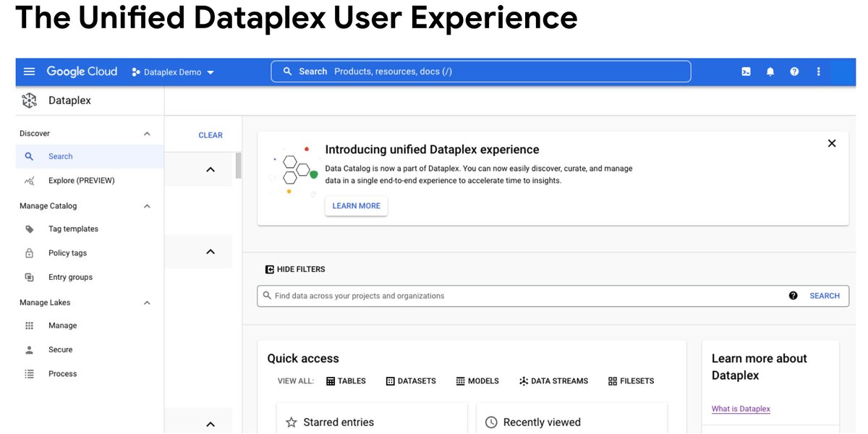The image size is (868, 434).
Task: Open the notifications bell
Action: coord(770,71)
